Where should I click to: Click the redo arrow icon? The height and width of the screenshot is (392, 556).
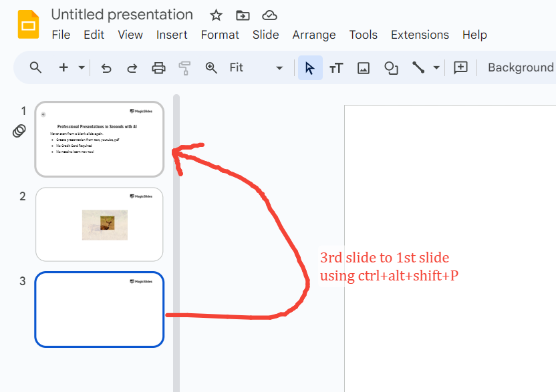[132, 67]
